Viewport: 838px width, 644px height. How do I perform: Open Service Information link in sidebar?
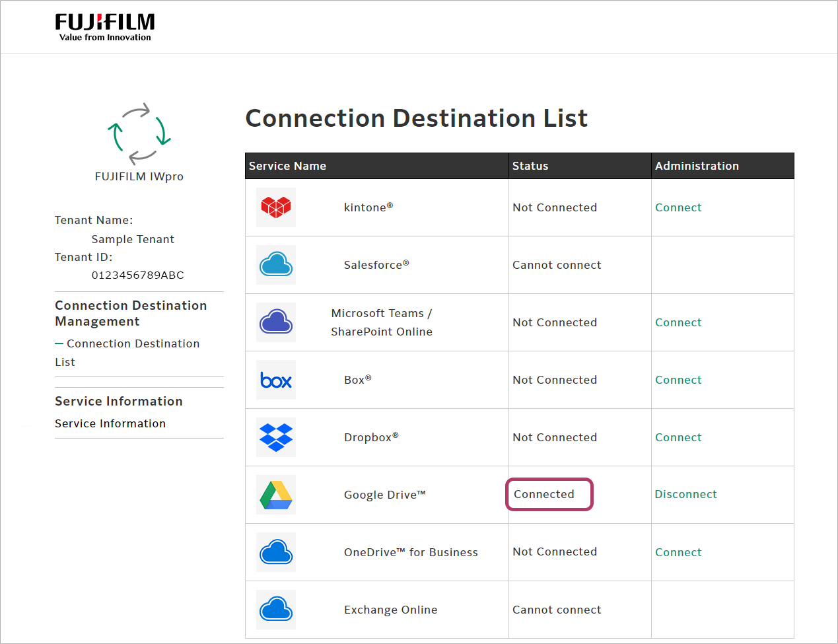(110, 423)
